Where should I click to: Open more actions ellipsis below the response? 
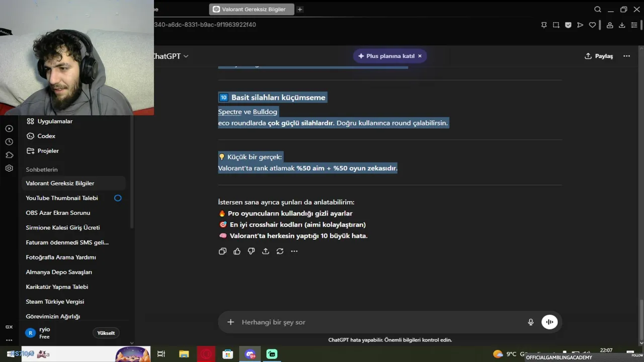(294, 251)
